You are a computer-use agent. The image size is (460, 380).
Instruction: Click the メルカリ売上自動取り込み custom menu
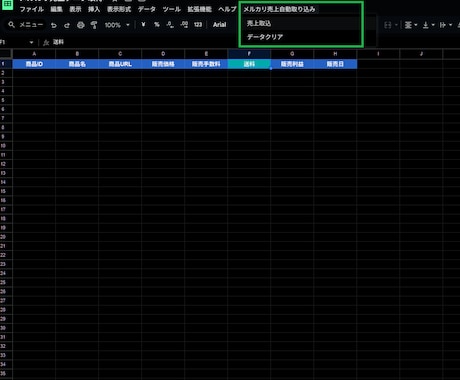pyautogui.click(x=279, y=9)
